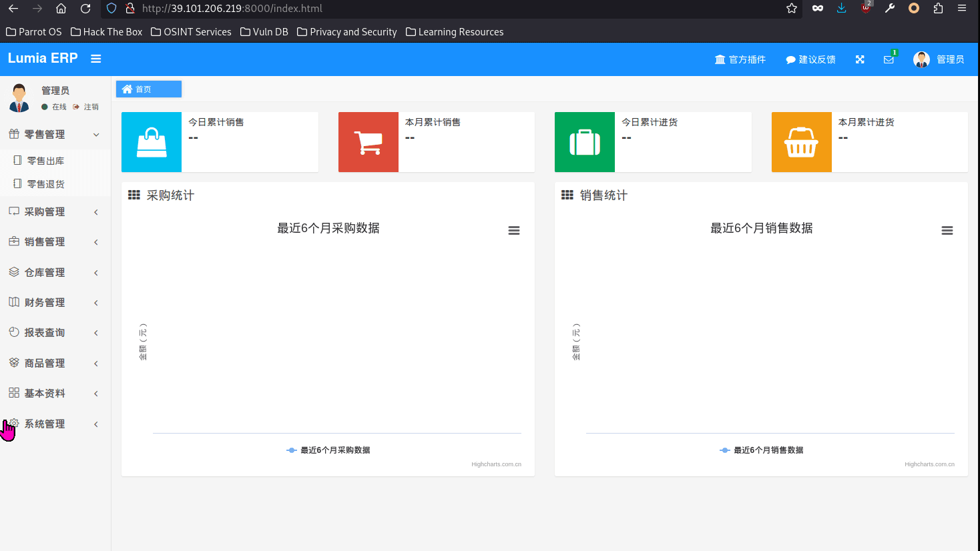Click the 注销 logout link
The image size is (980, 551).
click(x=91, y=107)
